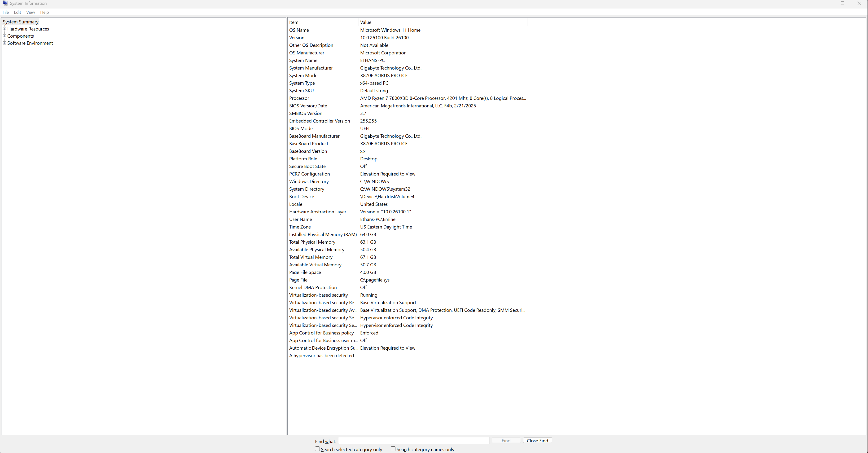Select the Secure Boot State row

click(x=407, y=167)
